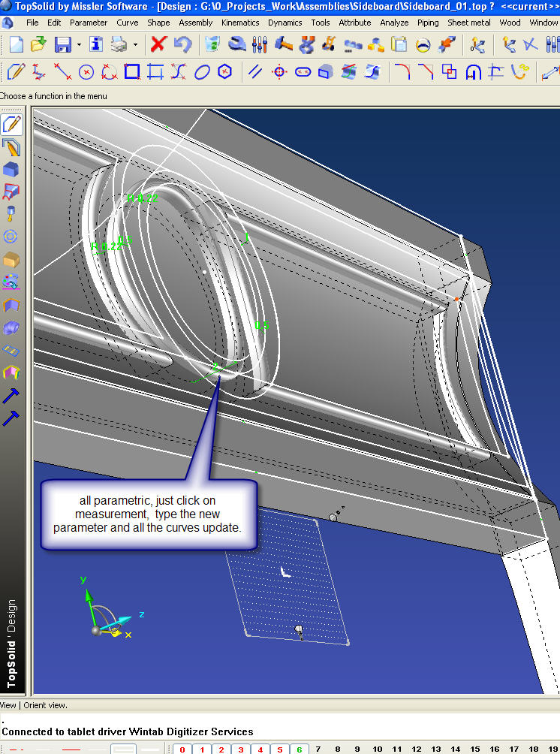Select the Rectangle tool
The height and width of the screenshot is (754, 560).
point(132,71)
